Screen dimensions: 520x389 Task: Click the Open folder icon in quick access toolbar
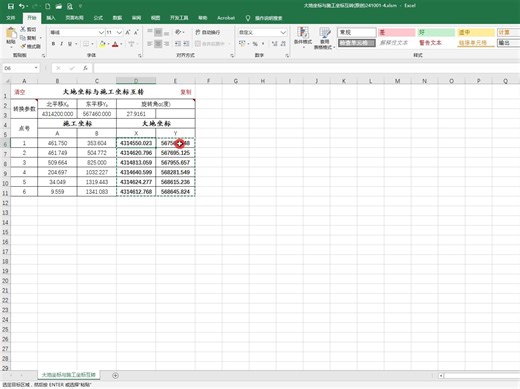(59, 6)
